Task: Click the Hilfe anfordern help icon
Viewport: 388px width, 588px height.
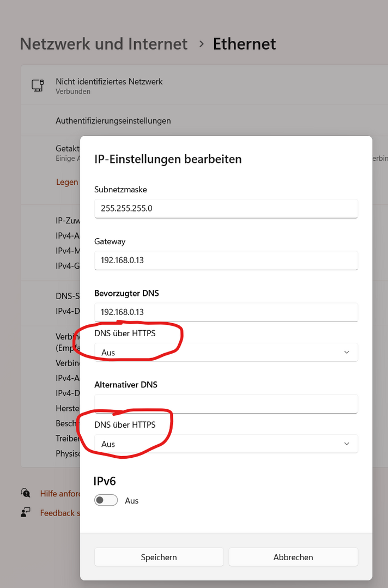Action: [26, 493]
